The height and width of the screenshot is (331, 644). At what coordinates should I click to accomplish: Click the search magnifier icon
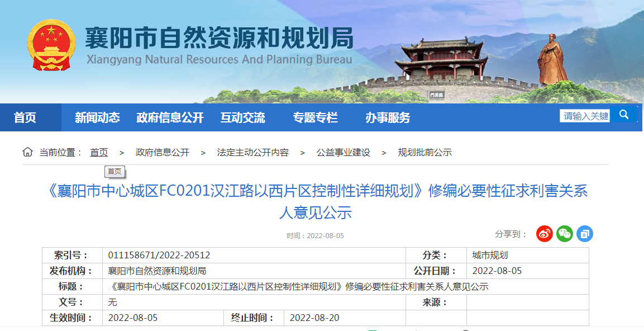click(x=624, y=115)
